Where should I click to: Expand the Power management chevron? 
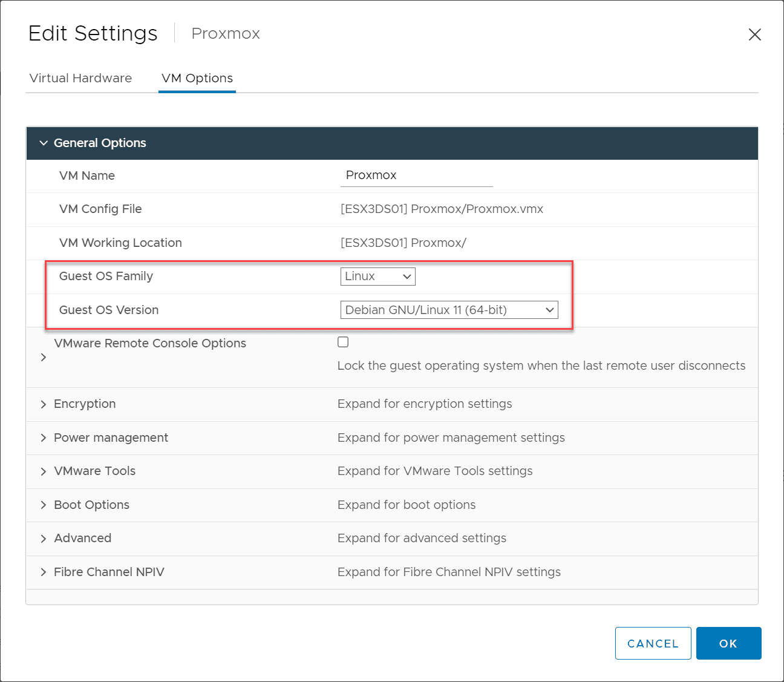[x=44, y=438]
